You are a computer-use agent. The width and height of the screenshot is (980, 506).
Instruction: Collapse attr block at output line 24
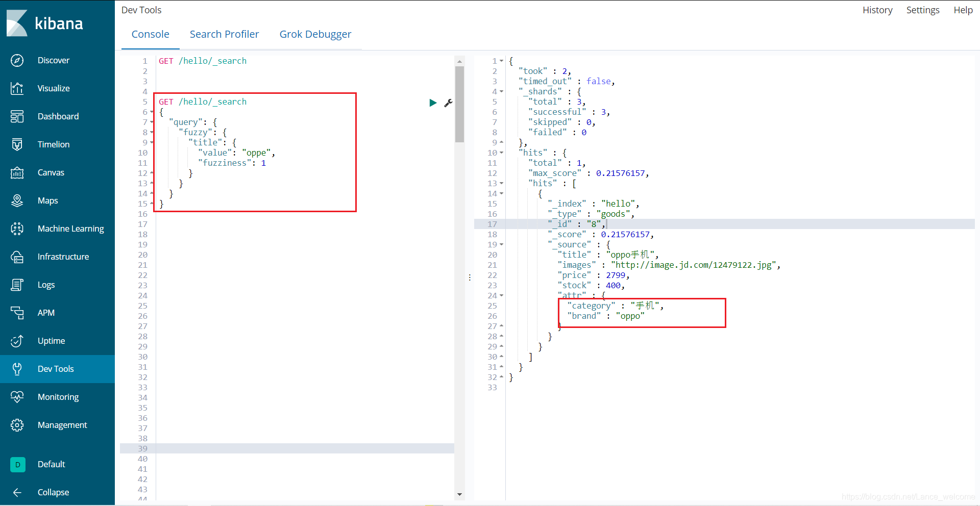point(501,296)
